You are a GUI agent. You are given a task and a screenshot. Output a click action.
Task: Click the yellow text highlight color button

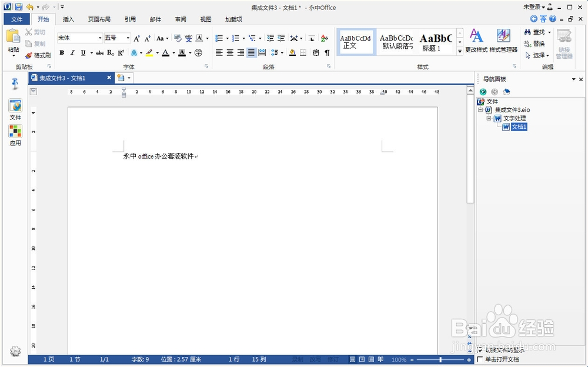[x=149, y=53]
